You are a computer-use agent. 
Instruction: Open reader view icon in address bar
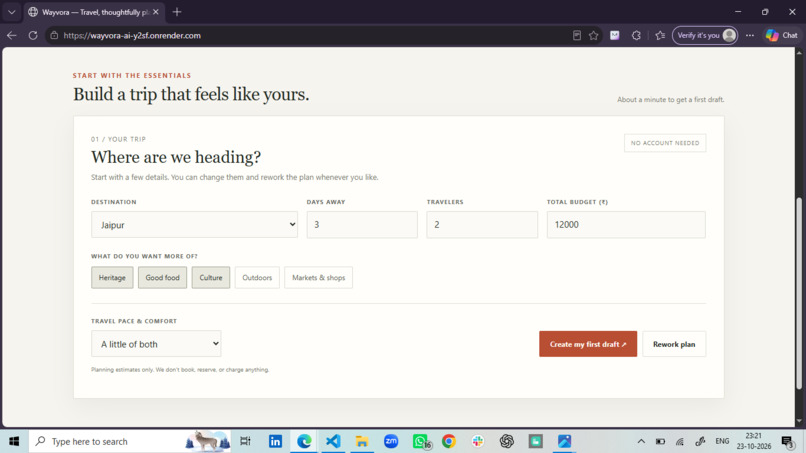click(x=577, y=35)
